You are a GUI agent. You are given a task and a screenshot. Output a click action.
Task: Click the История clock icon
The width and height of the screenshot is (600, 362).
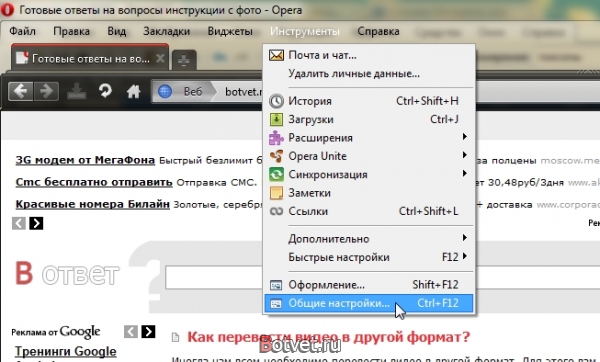tap(276, 101)
